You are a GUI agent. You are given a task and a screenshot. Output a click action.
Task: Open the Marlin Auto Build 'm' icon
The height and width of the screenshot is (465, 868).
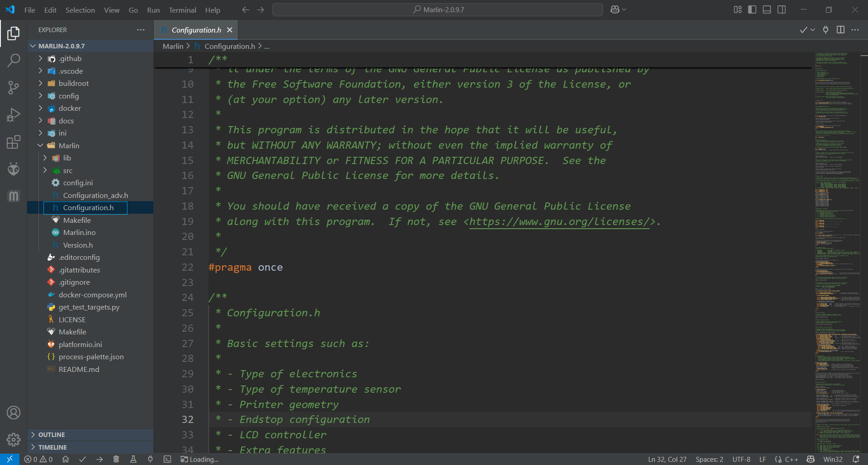(14, 196)
